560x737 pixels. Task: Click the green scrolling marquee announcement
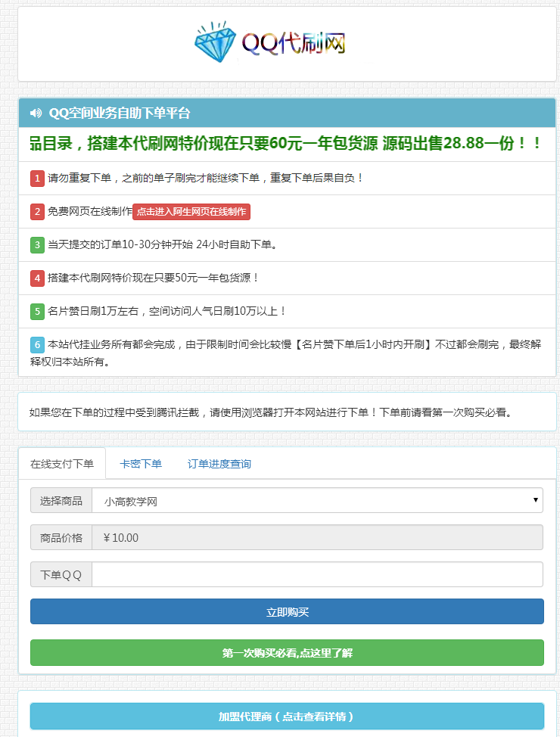285,143
